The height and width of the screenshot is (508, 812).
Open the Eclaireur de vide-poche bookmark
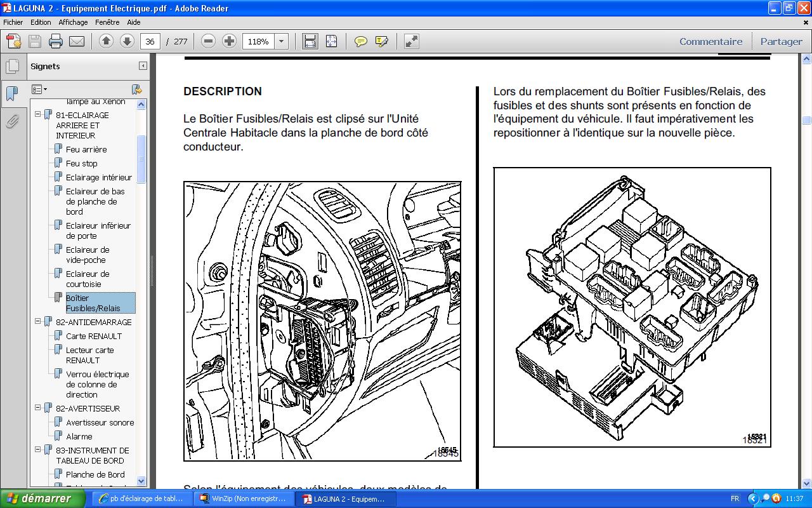tap(88, 255)
